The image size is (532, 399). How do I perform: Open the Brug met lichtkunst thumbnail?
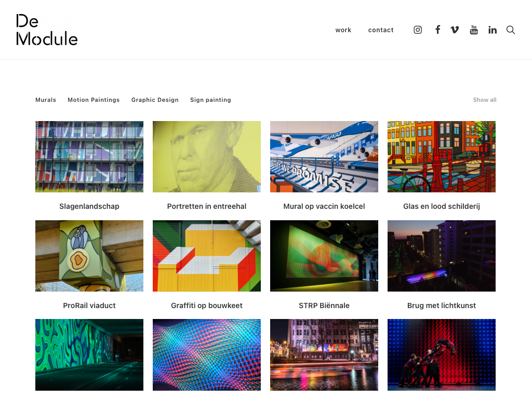click(442, 256)
